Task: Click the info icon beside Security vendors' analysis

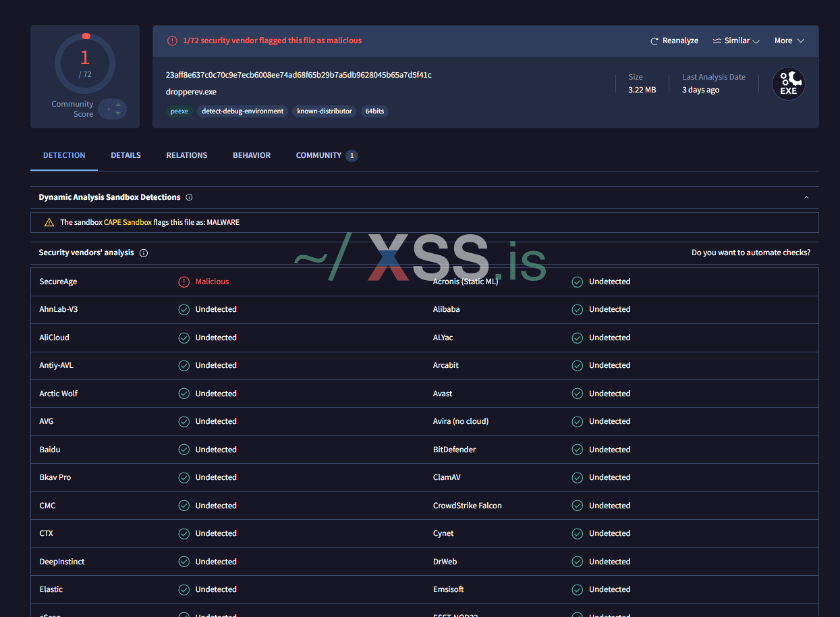Action: (143, 253)
